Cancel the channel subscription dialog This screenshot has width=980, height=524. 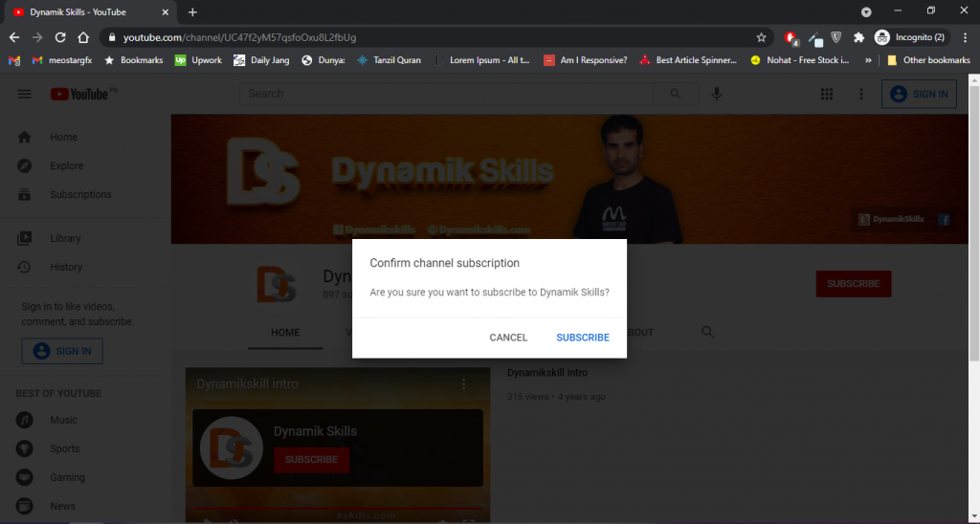(508, 338)
